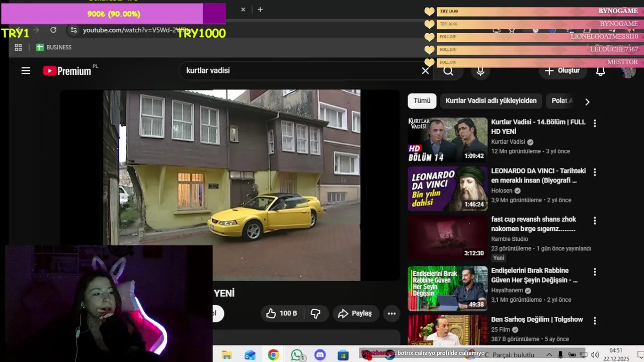644x362 pixels.
Task: Reload the page with browser refresh icon
Action: coord(53,30)
